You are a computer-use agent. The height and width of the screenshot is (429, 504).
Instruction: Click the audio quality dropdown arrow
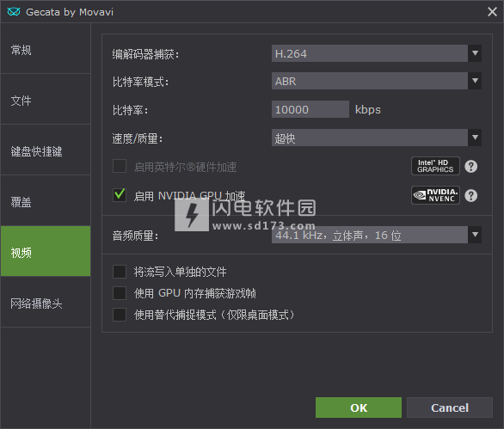[x=475, y=235]
